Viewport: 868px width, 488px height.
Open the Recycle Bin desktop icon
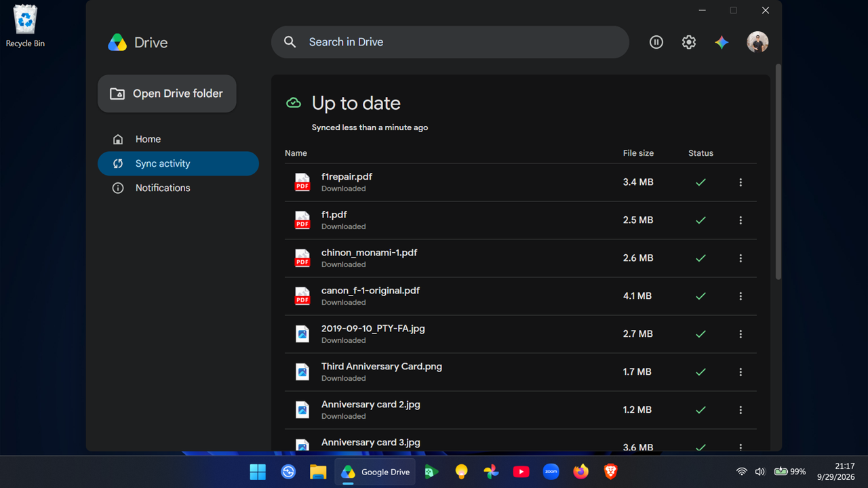25,26
